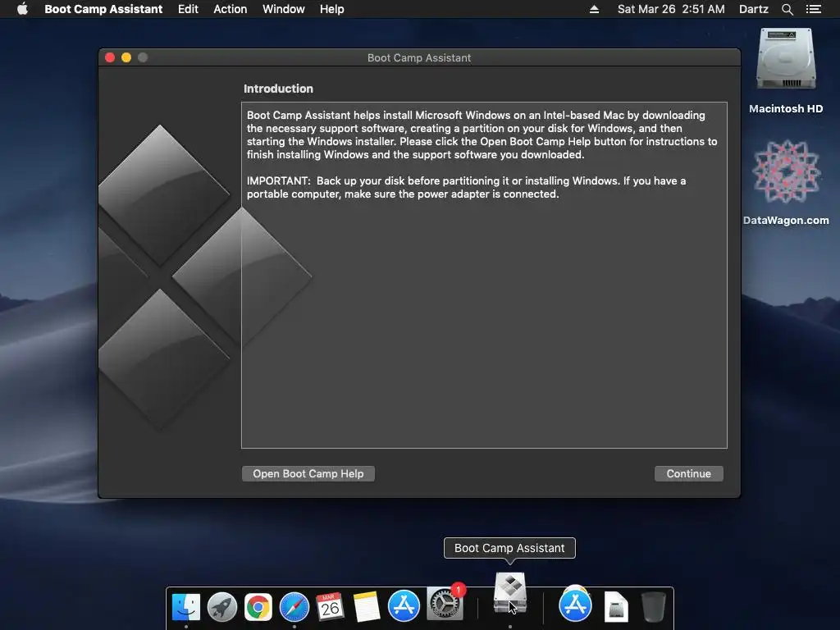
Task: Open System Preferences with notification badge
Action: click(445, 603)
